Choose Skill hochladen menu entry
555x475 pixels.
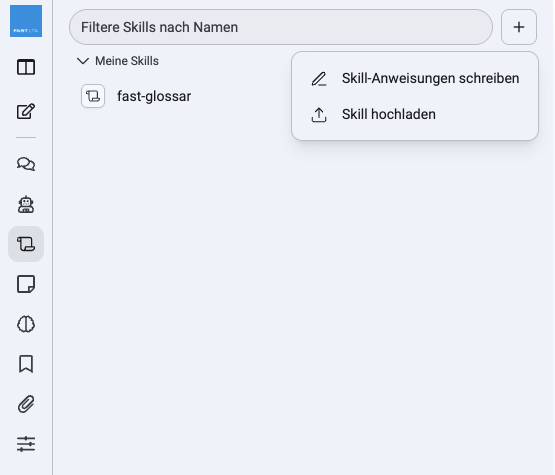[x=415, y=114]
